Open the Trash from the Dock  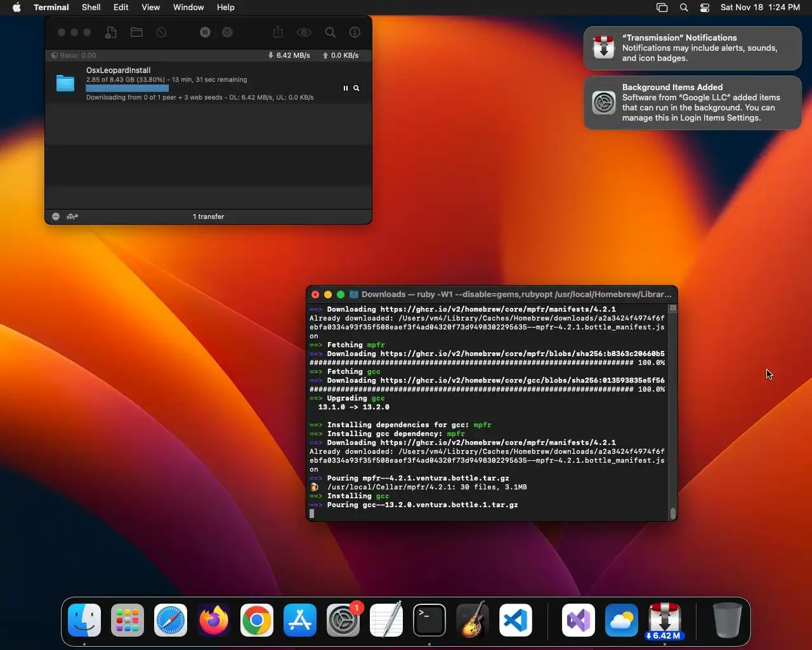(727, 620)
